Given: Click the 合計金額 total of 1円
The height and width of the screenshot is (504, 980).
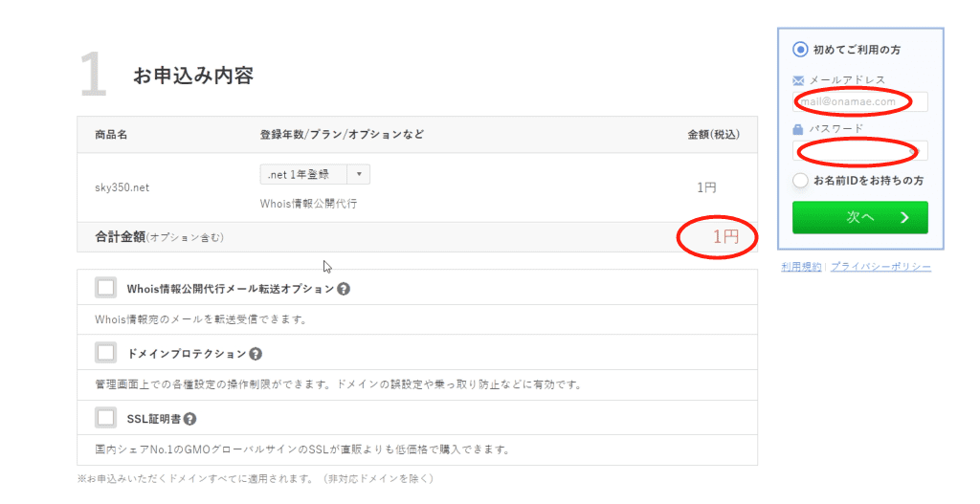Looking at the screenshot, I should [725, 237].
